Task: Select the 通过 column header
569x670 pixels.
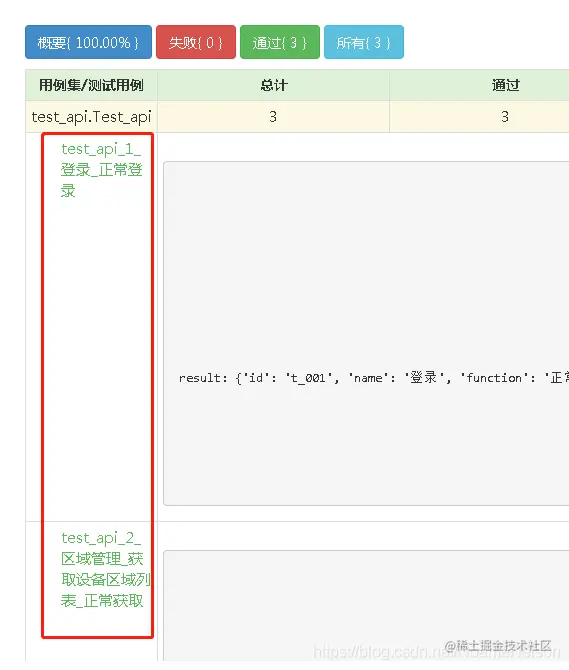Action: point(505,85)
